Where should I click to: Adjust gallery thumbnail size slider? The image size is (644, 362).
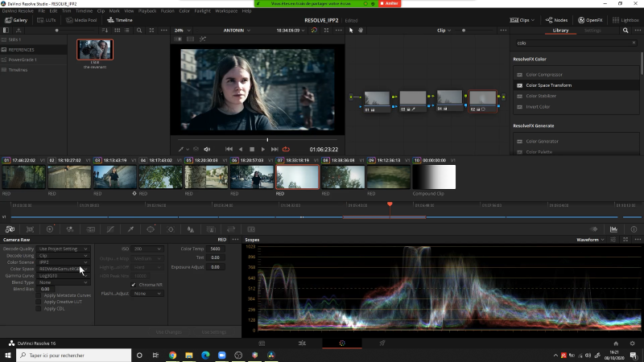click(x=56, y=31)
